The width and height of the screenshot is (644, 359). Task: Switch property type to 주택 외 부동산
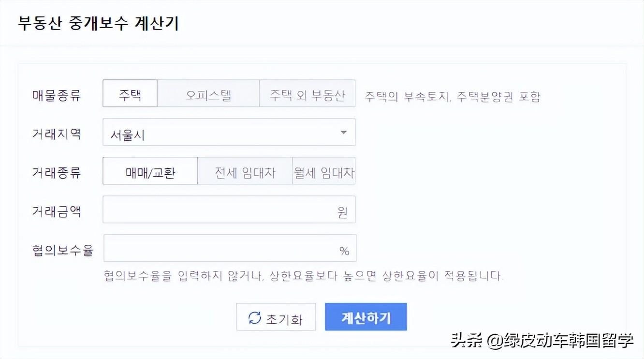307,93
